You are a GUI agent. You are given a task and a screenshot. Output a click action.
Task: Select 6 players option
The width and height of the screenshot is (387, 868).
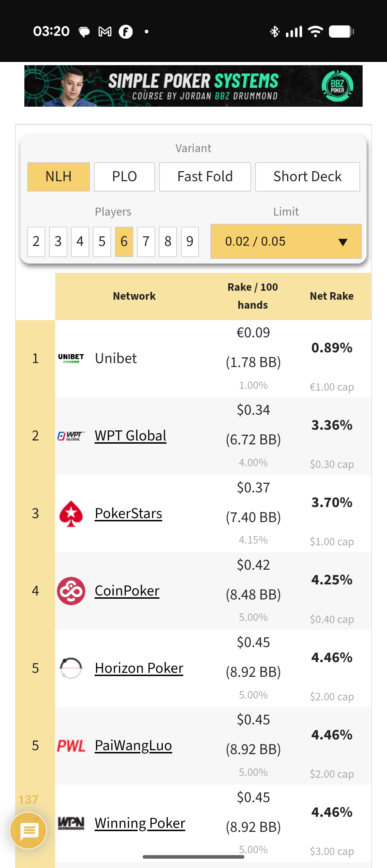(x=124, y=242)
